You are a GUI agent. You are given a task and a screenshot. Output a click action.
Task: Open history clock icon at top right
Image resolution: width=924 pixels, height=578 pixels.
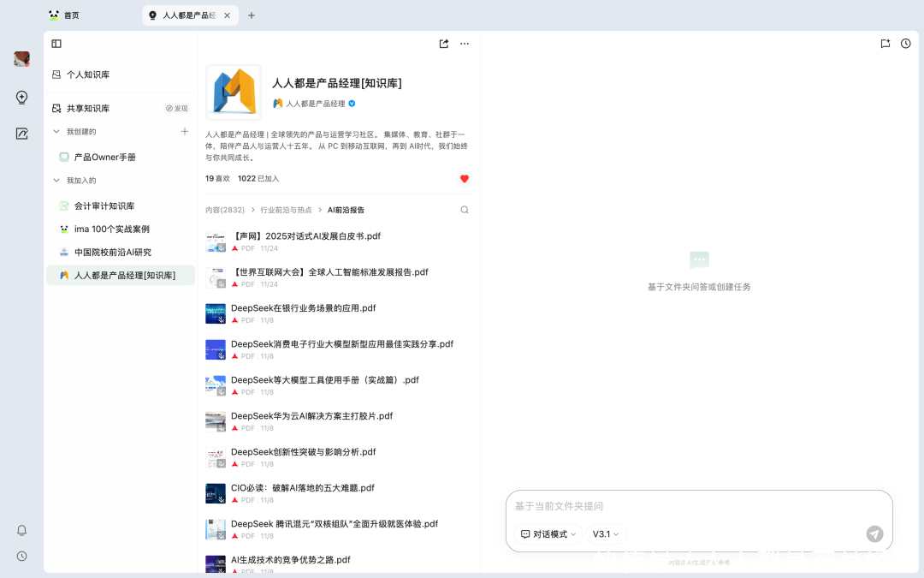pos(906,44)
